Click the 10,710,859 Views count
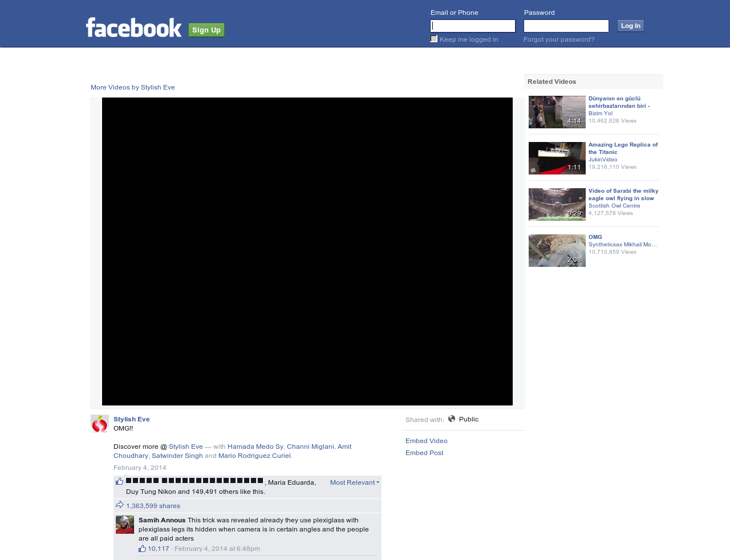The image size is (730, 560). pyautogui.click(x=613, y=252)
